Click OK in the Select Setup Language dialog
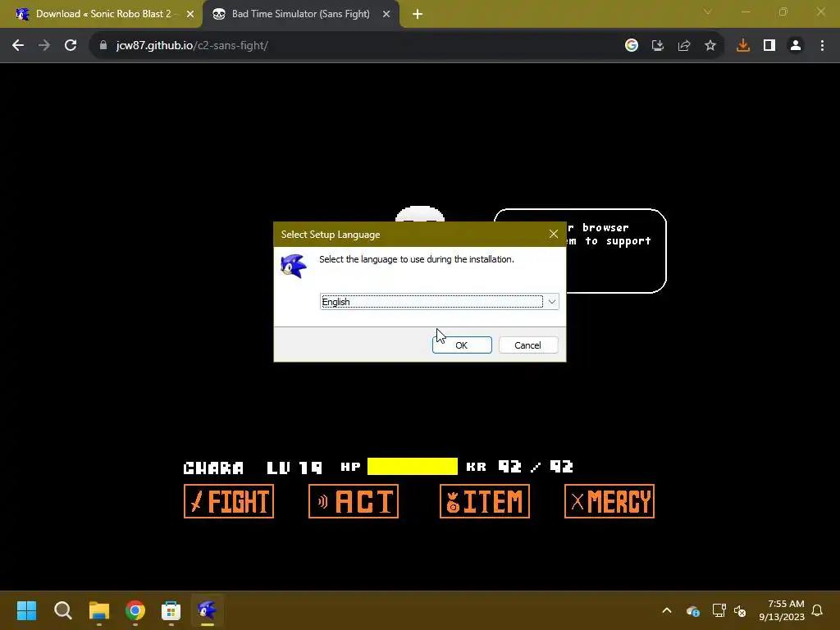 point(462,345)
